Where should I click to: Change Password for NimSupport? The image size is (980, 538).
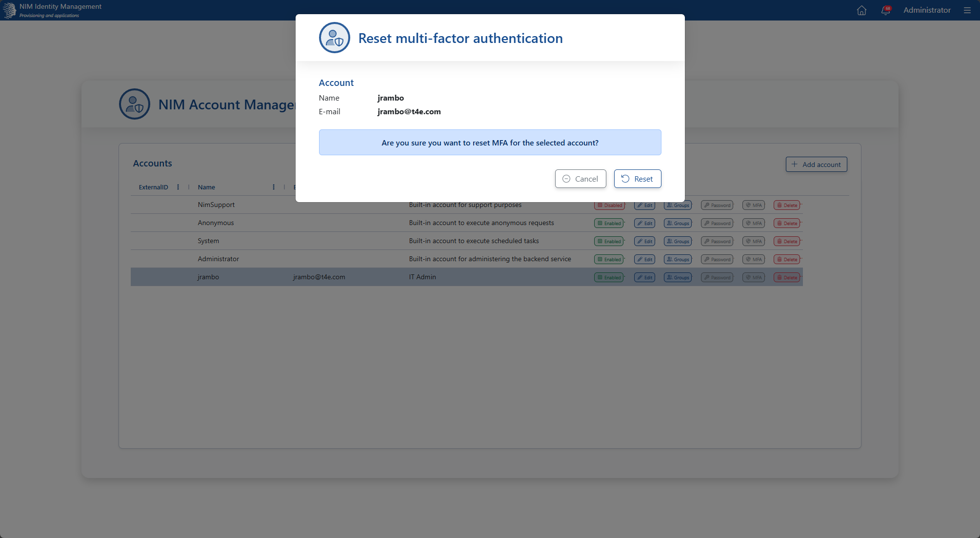717,205
